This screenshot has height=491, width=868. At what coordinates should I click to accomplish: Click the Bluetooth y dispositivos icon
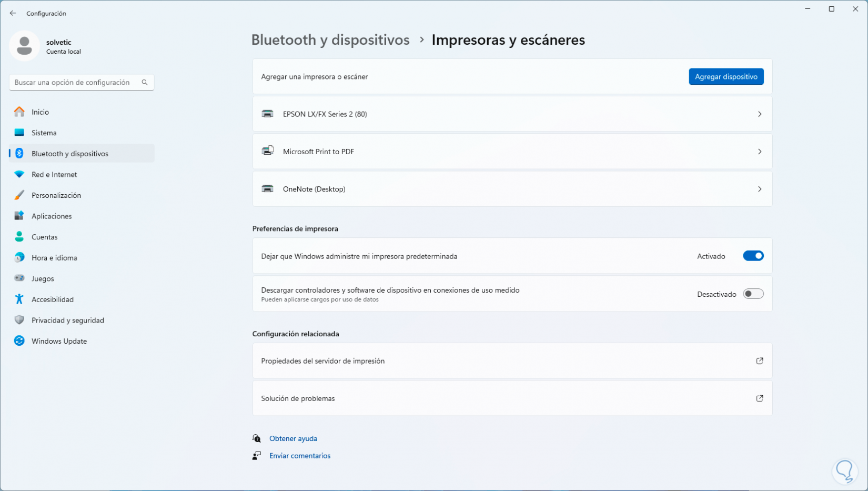tap(19, 153)
